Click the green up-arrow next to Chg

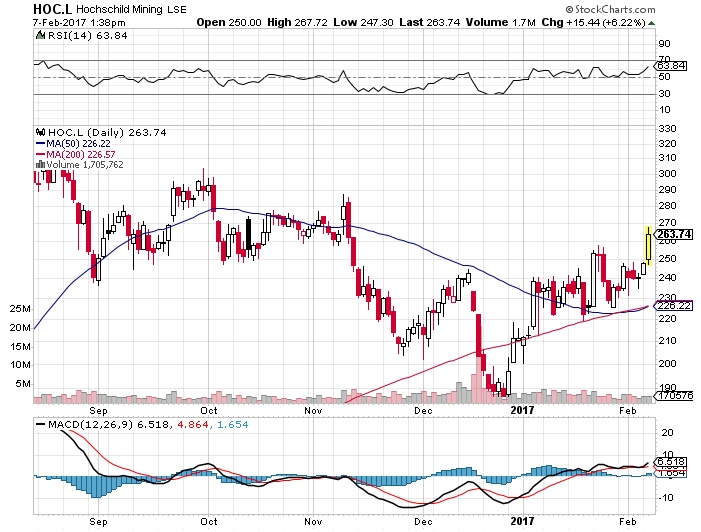click(x=651, y=23)
